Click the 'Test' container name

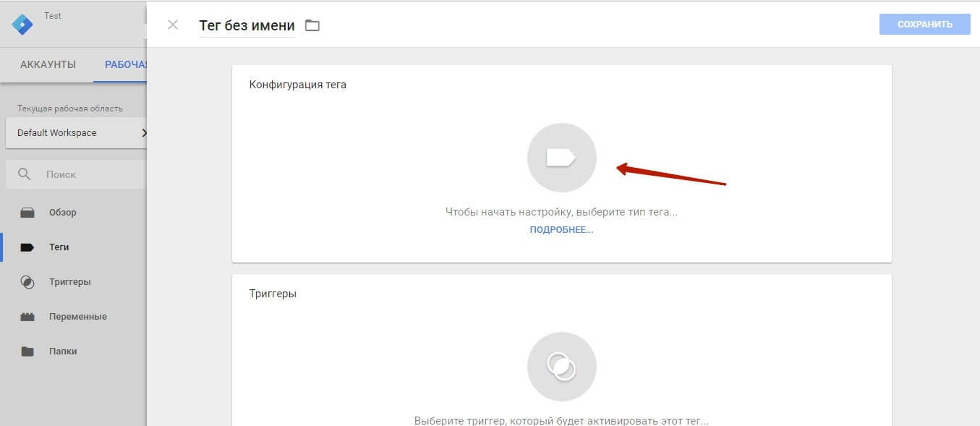pyautogui.click(x=52, y=16)
